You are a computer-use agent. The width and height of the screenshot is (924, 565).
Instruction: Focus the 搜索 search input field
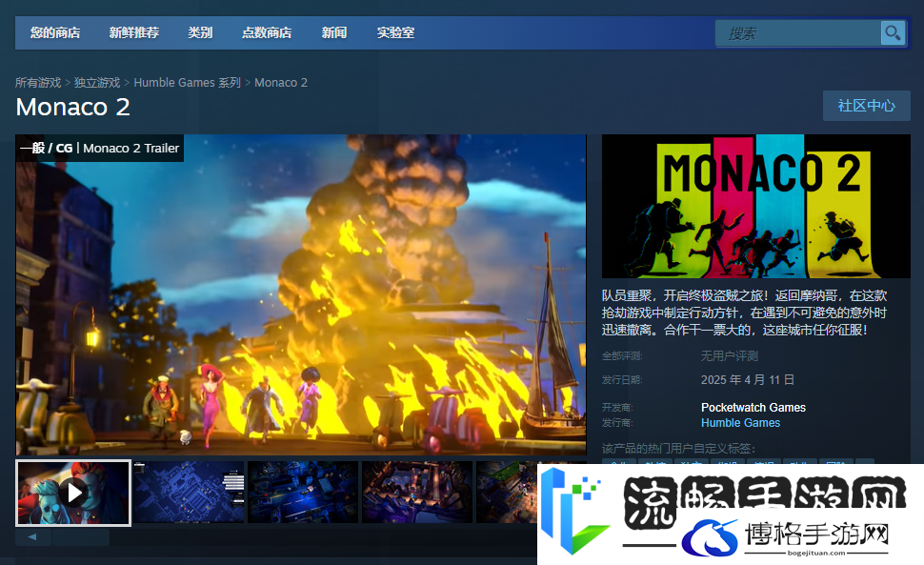(798, 33)
